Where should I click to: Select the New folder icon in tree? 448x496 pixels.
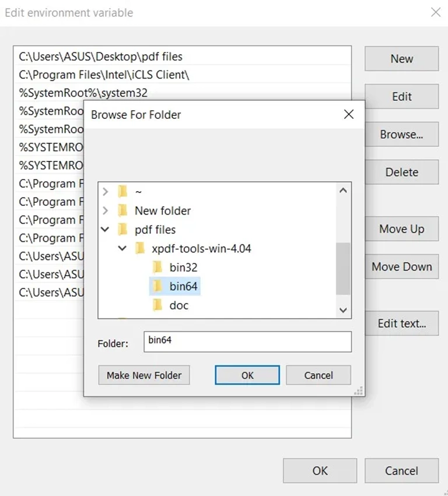click(123, 210)
